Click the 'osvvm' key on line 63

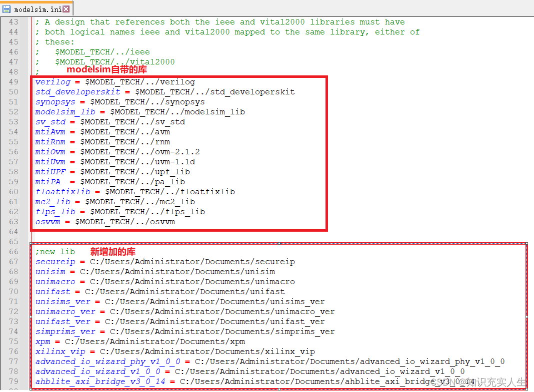click(47, 222)
